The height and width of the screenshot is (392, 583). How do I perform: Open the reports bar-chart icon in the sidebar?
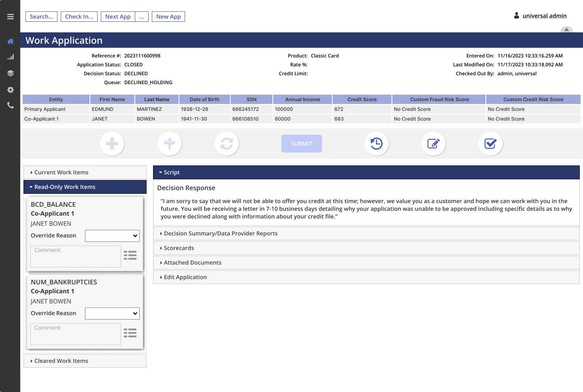coord(11,57)
